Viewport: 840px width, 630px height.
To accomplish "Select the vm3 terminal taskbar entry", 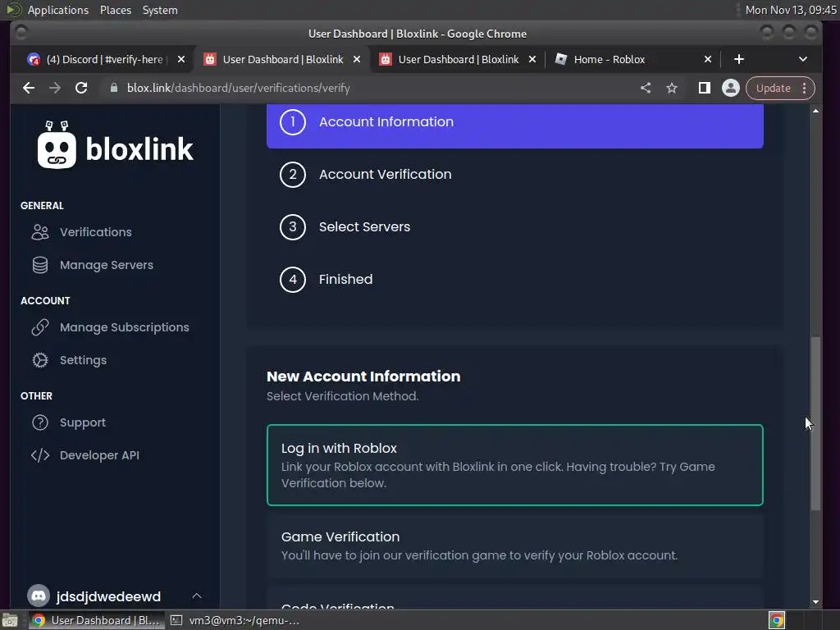I will 235,620.
